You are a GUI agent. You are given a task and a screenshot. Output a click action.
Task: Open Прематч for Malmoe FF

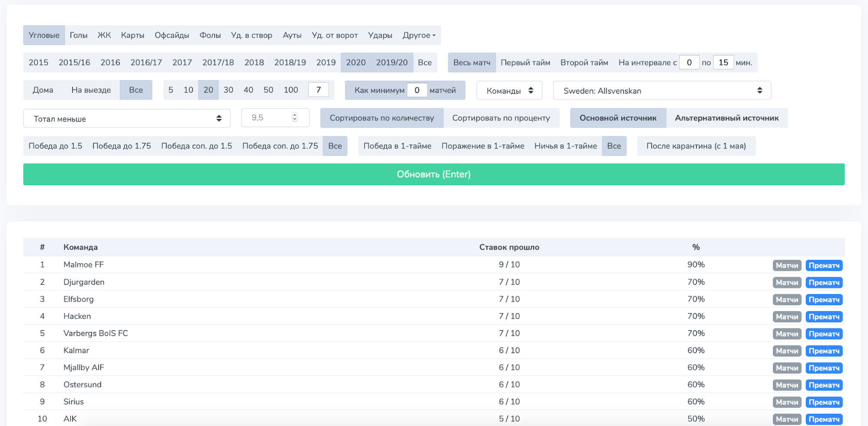point(824,265)
